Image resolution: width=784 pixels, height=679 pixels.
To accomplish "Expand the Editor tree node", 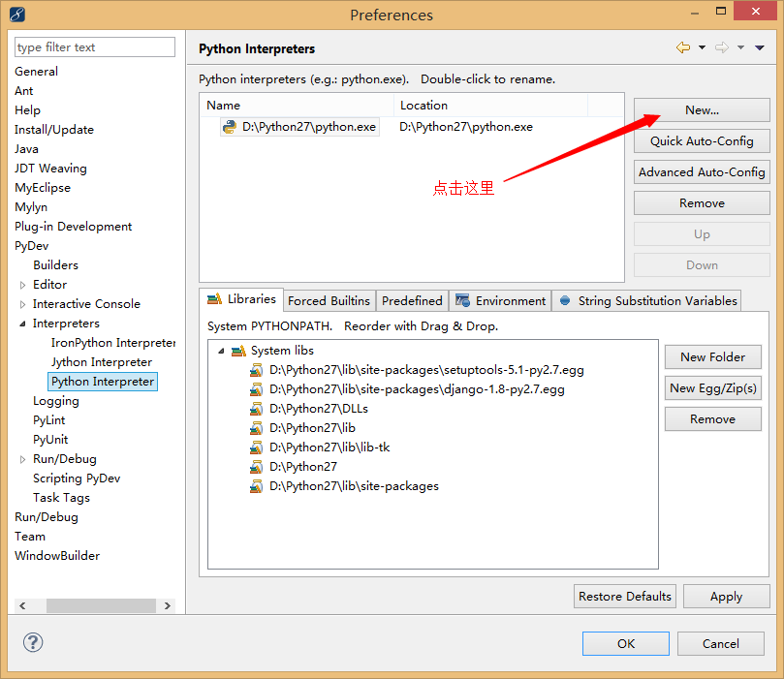I will pos(22,286).
